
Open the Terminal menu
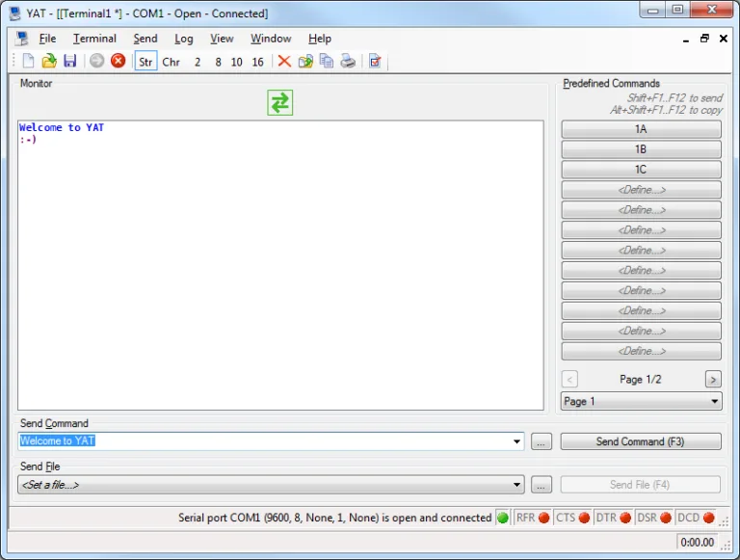[x=94, y=39]
